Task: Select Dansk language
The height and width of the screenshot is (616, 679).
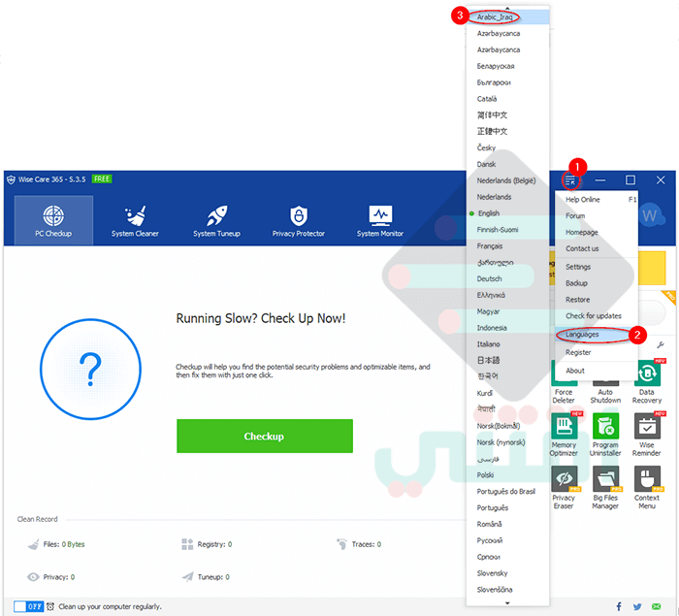Action: click(507, 164)
